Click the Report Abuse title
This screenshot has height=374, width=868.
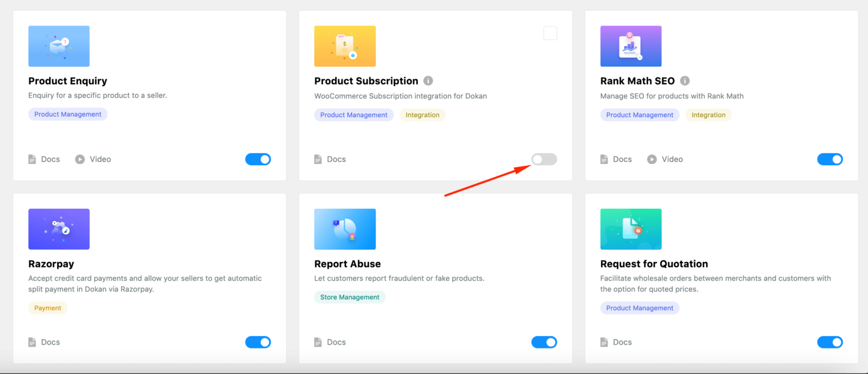(348, 264)
